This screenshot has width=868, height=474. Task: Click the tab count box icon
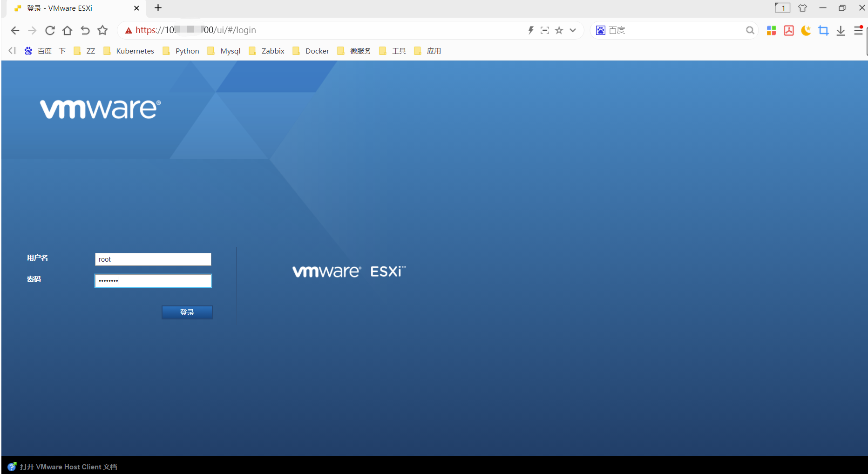(782, 8)
